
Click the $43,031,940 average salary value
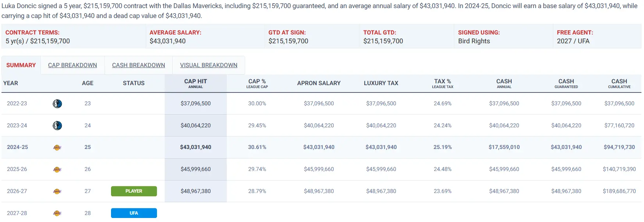click(168, 41)
